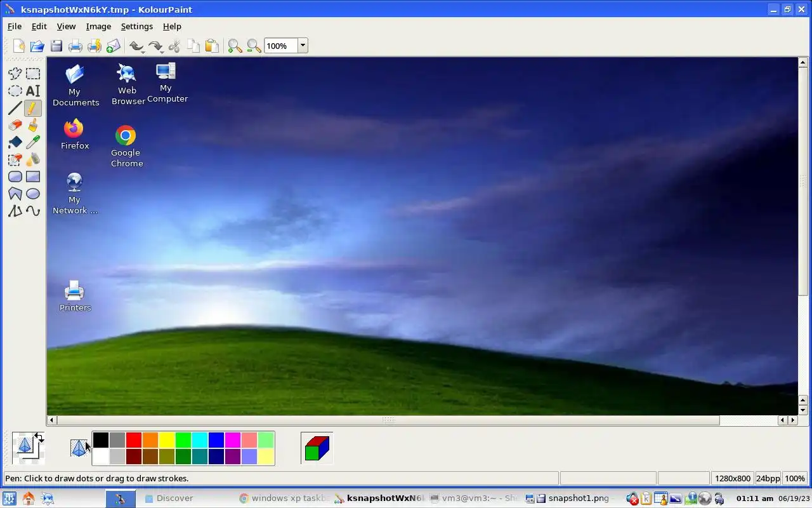Click the Zoom In magnifier icon
The image size is (812, 508).
click(235, 46)
